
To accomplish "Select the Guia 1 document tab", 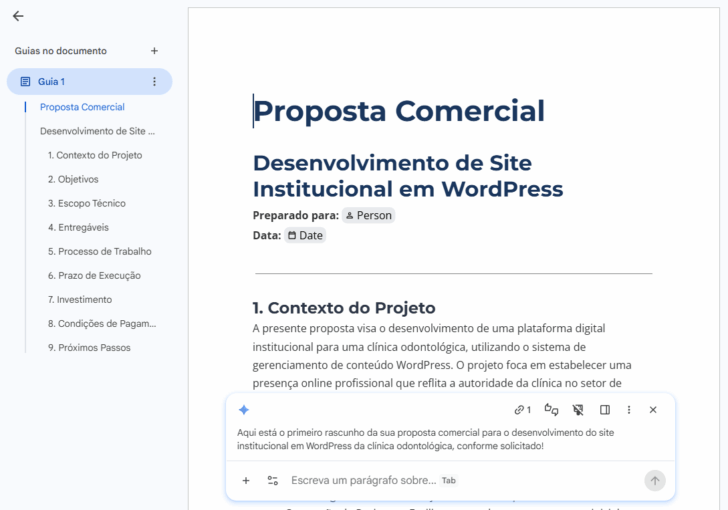I will 90,82.
